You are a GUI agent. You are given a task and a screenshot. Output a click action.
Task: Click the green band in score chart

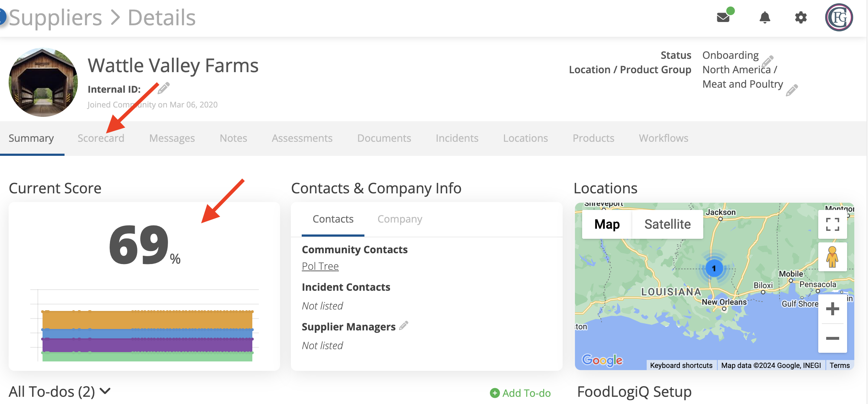tap(147, 357)
